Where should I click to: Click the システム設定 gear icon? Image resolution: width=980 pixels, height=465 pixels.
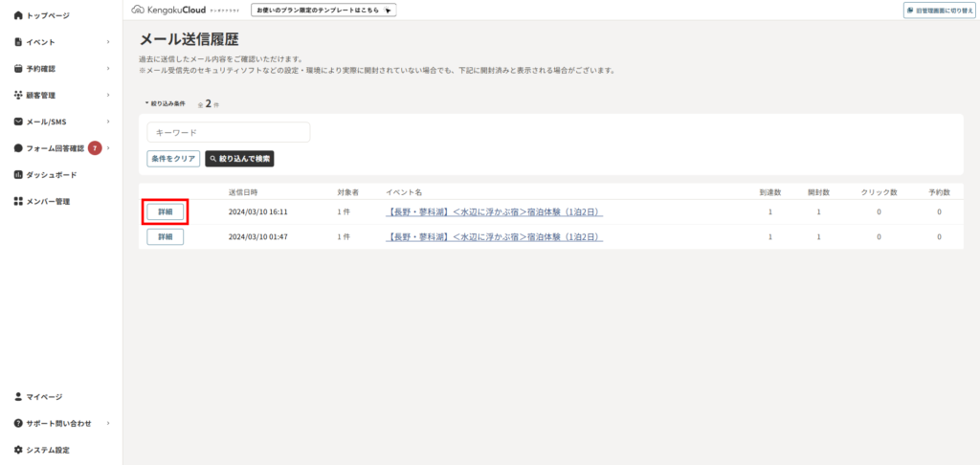coord(18,450)
